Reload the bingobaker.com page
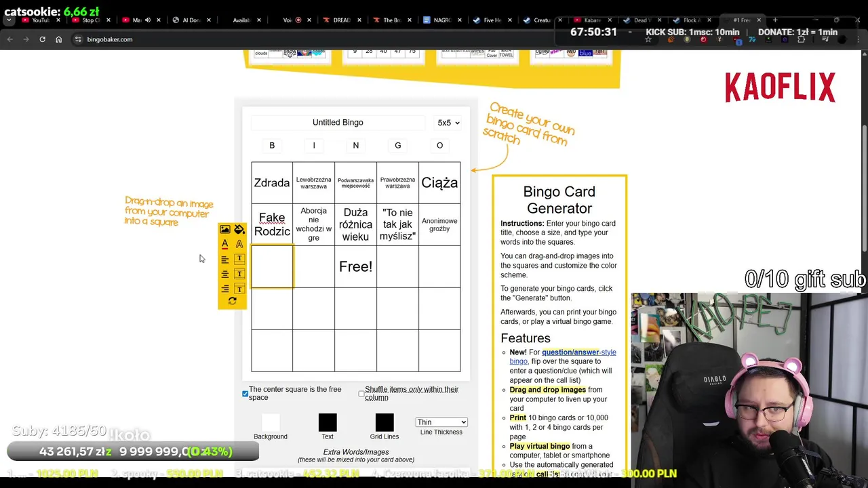The height and width of the screenshot is (488, 868). click(42, 39)
